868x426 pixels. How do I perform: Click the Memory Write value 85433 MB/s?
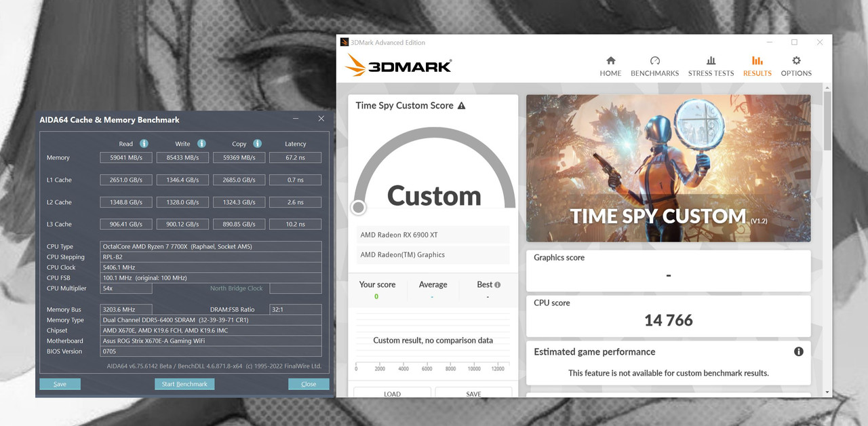click(182, 157)
